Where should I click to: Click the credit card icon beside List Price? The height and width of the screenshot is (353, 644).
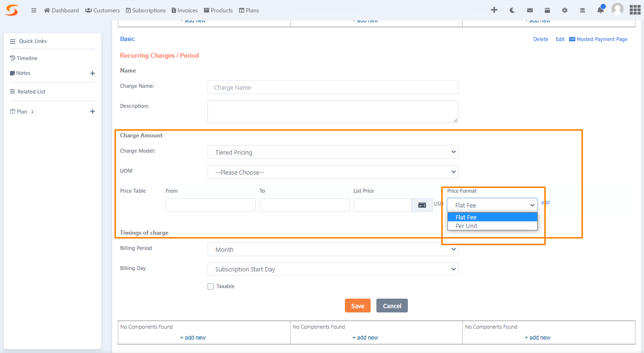pos(422,204)
